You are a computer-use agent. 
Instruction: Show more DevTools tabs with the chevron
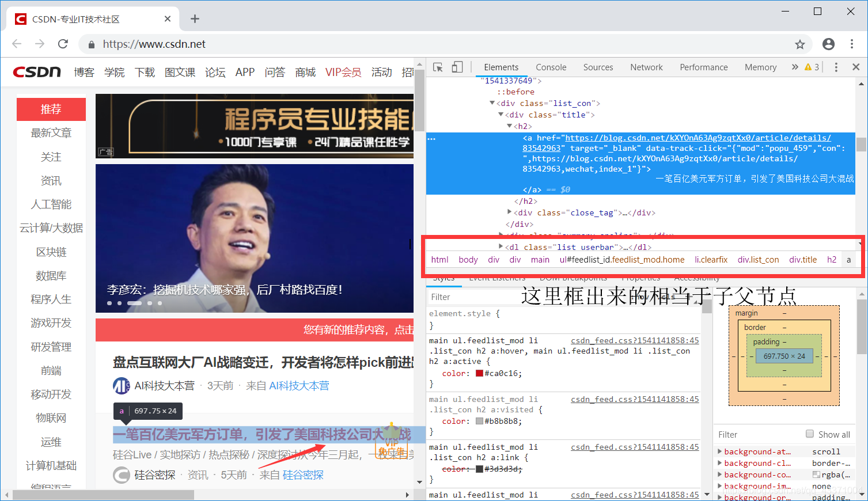(x=795, y=67)
